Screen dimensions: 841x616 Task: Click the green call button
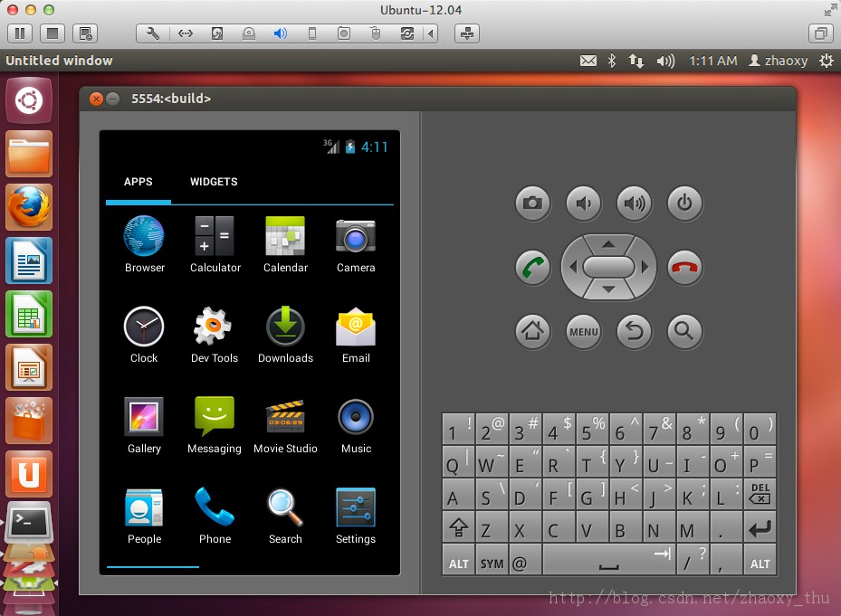click(x=532, y=267)
